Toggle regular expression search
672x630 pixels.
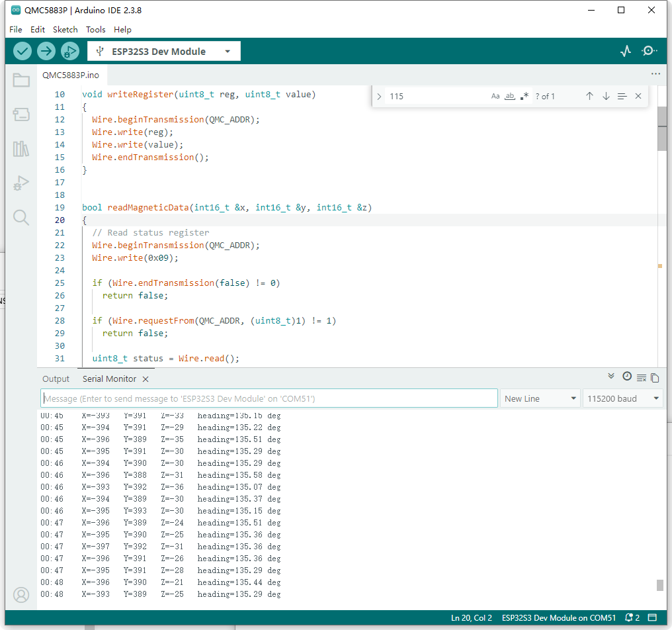pos(524,96)
